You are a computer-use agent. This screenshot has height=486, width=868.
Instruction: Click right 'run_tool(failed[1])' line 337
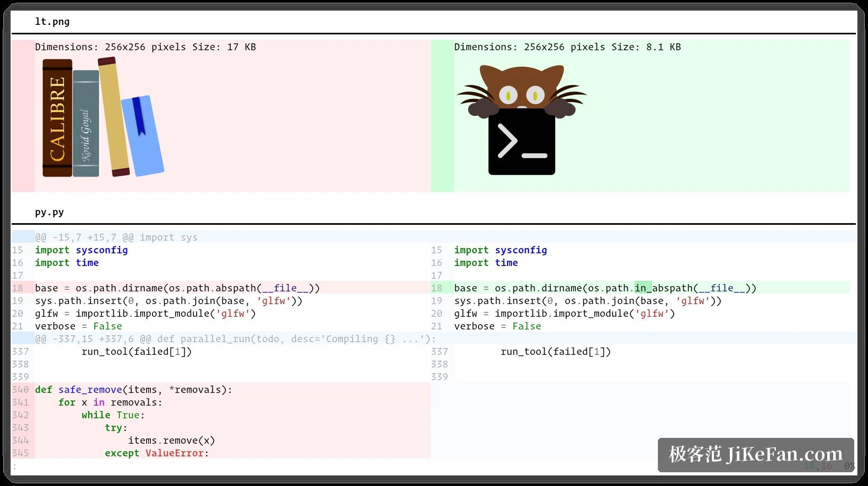point(556,352)
